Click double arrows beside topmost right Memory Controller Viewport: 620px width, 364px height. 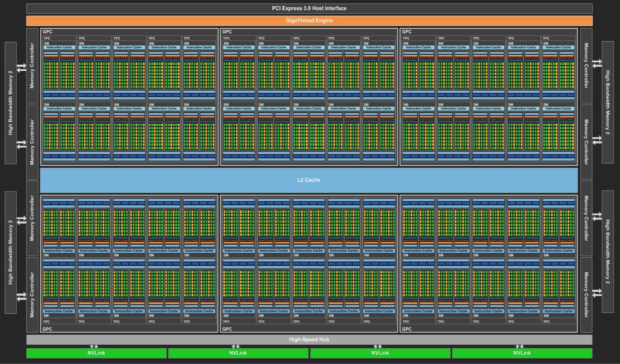pos(597,63)
